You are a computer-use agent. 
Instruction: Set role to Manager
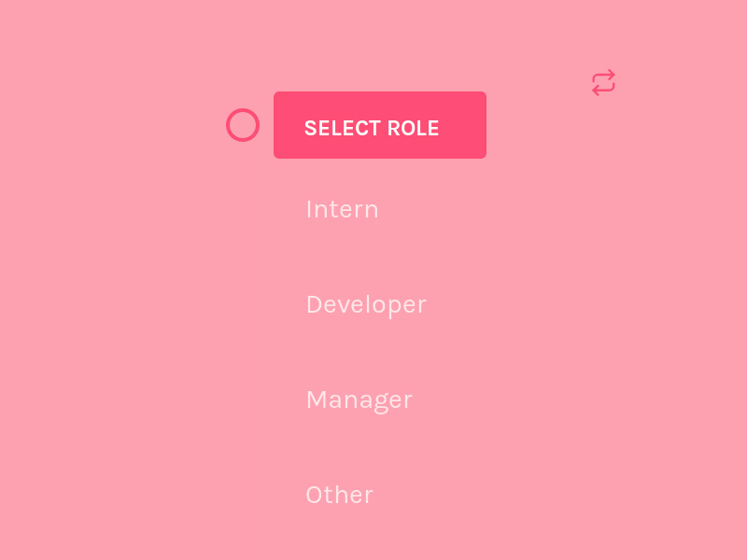359,399
